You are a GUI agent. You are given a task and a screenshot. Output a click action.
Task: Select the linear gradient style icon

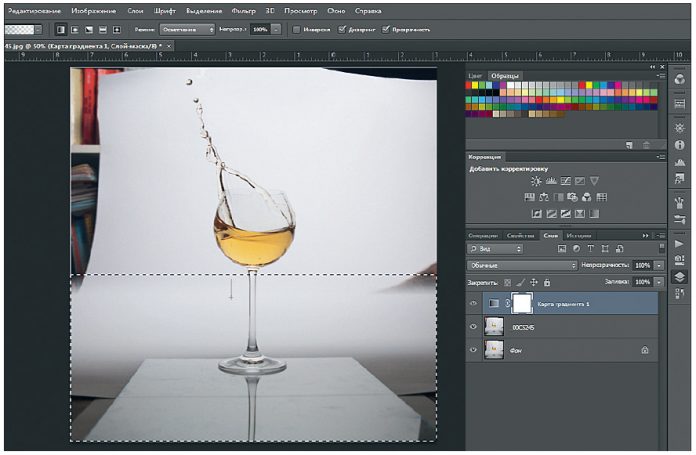point(60,29)
